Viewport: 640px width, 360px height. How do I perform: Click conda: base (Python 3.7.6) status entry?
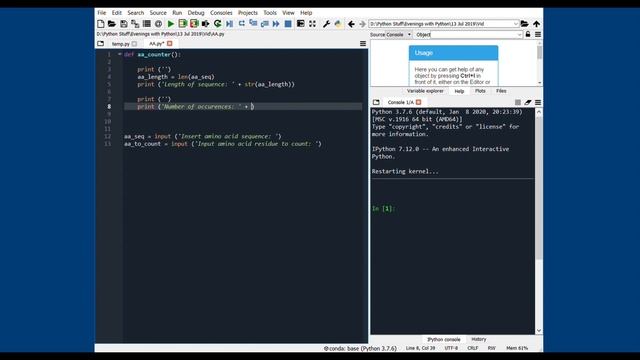pyautogui.click(x=360, y=349)
